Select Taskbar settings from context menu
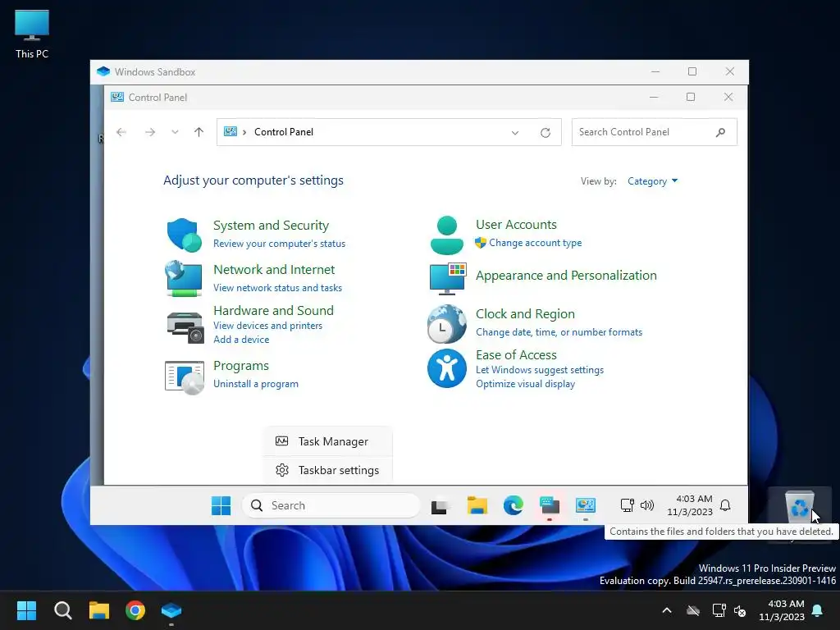The height and width of the screenshot is (630, 840). [328, 470]
